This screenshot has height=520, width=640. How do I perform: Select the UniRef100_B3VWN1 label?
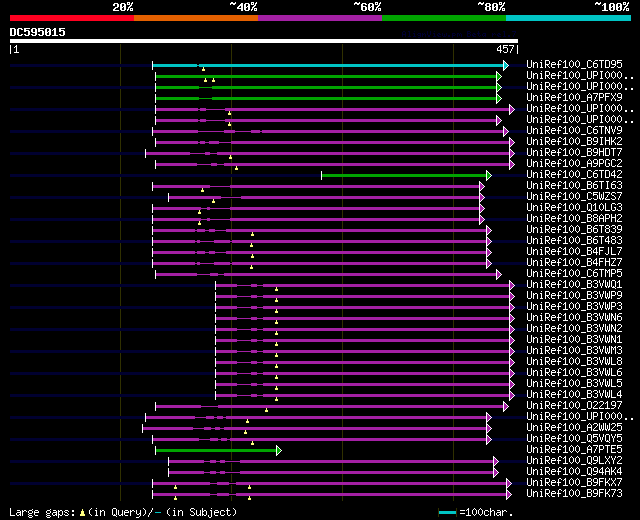click(574, 340)
